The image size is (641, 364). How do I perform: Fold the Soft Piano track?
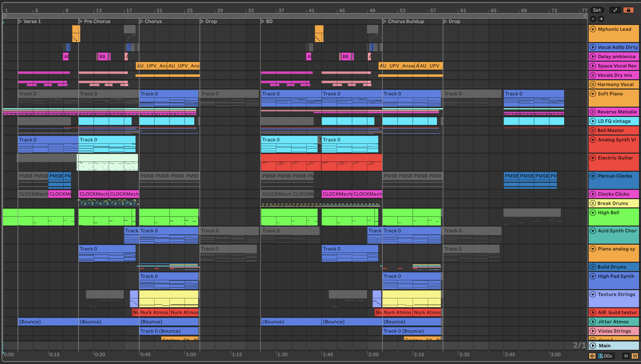coord(593,94)
